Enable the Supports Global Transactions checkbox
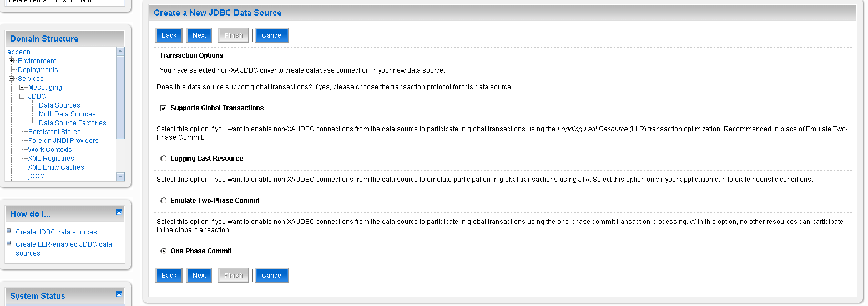Screen dimensions: 868x306 click(x=163, y=108)
